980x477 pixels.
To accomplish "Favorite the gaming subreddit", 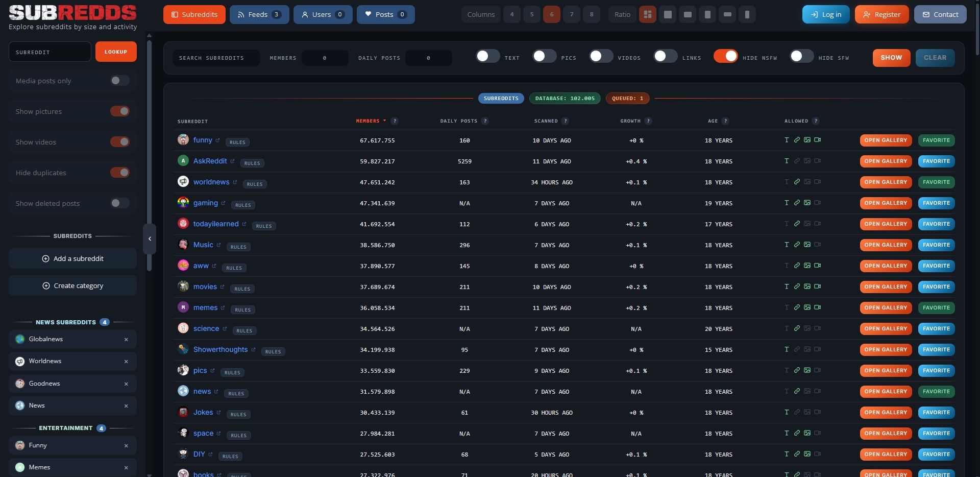I will pyautogui.click(x=936, y=203).
